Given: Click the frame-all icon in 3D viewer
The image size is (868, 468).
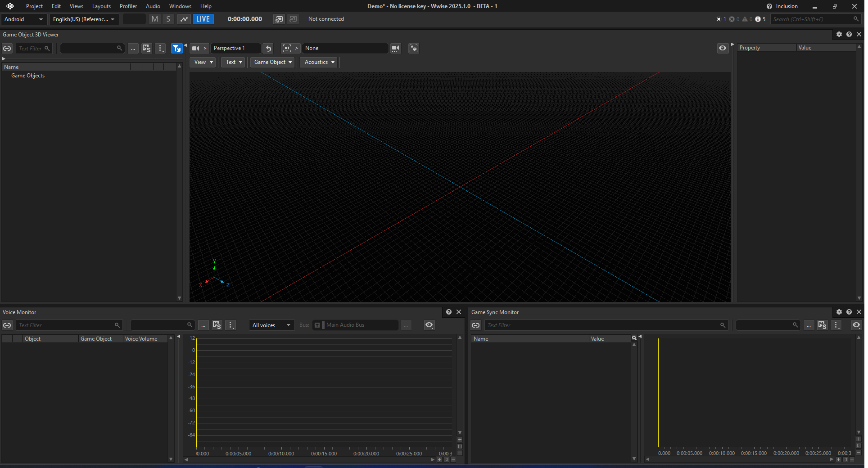Looking at the screenshot, I should (413, 48).
